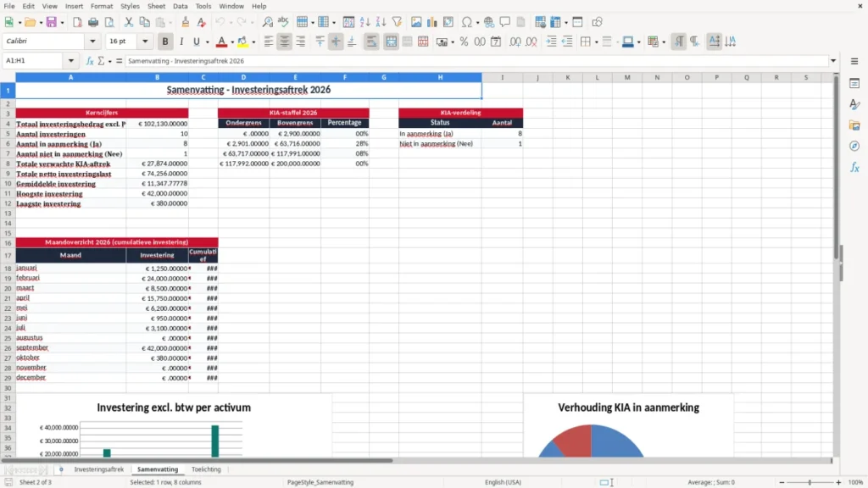This screenshot has width=868, height=488.
Task: Open Function Wizard fx icon
Action: (90, 61)
